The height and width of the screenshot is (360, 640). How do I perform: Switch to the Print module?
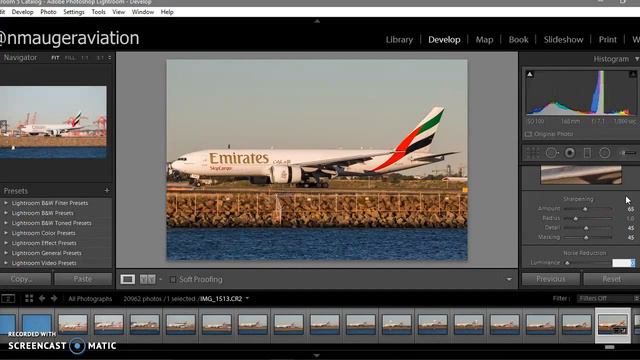pos(608,40)
